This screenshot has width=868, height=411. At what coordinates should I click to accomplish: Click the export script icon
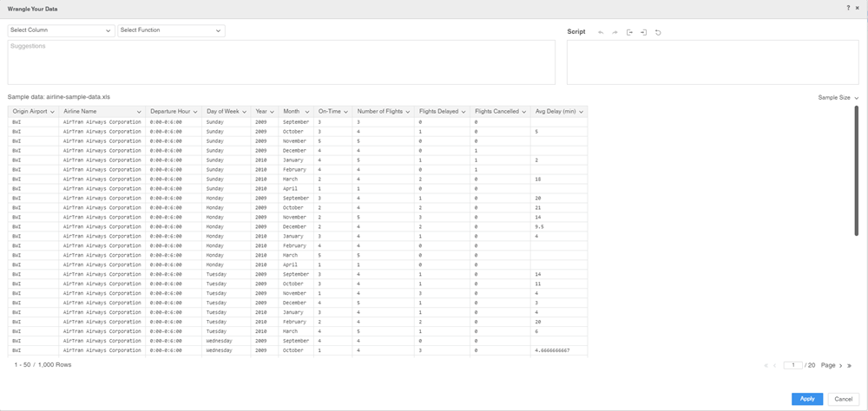pyautogui.click(x=629, y=32)
